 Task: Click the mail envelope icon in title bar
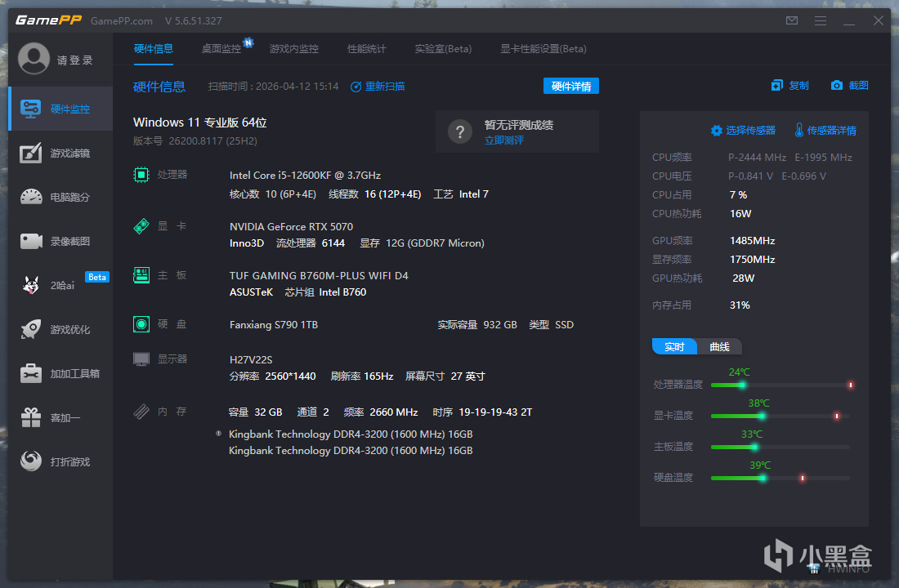tap(792, 20)
